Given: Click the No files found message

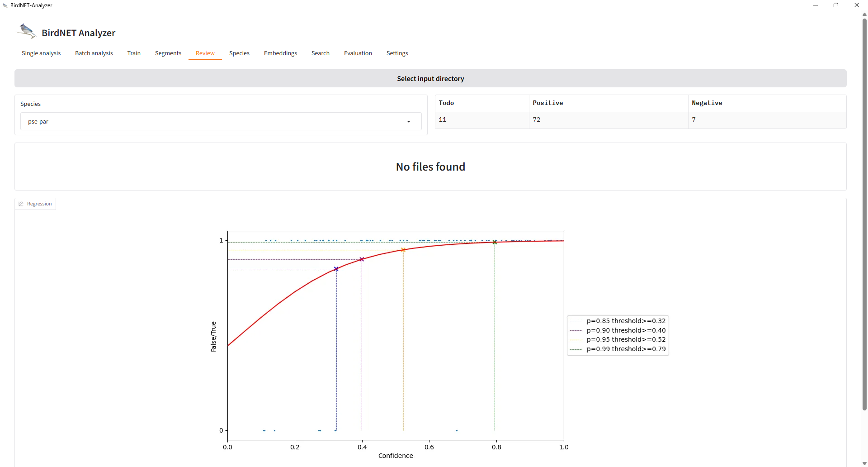Looking at the screenshot, I should (430, 167).
